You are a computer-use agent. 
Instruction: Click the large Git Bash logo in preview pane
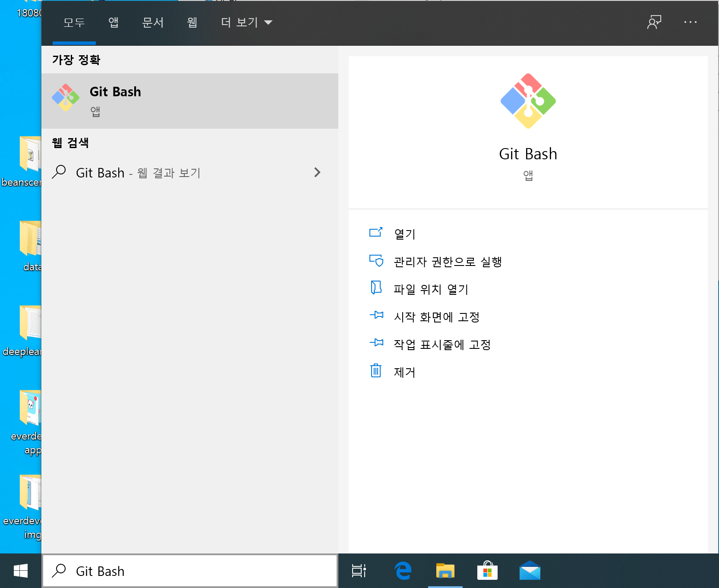528,101
